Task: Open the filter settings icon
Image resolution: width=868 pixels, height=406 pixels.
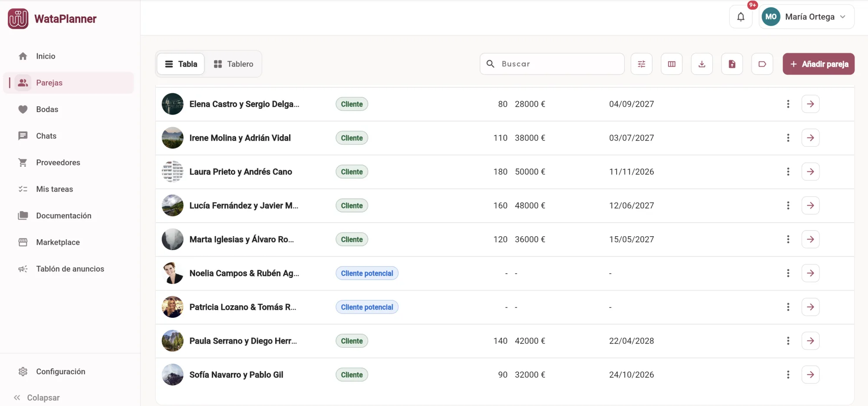Action: (641, 64)
